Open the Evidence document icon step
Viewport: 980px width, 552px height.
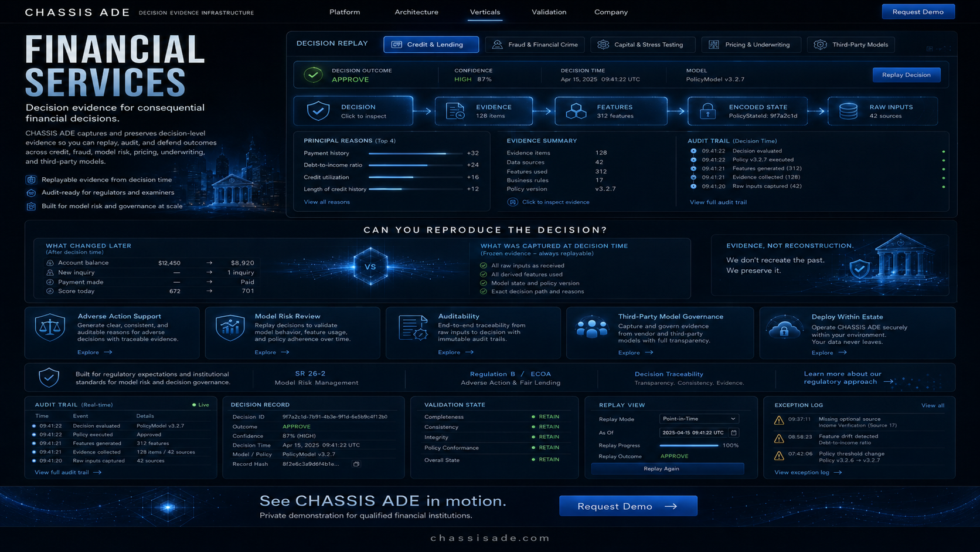point(455,111)
